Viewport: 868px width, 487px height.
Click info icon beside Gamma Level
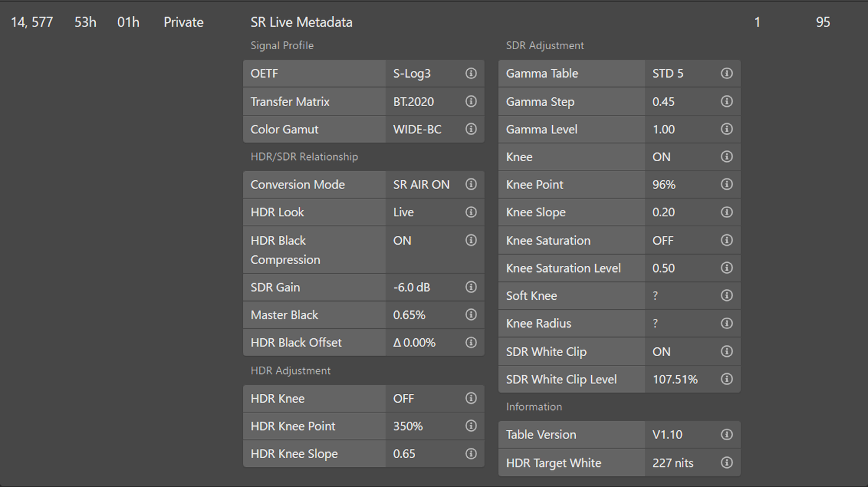click(726, 129)
